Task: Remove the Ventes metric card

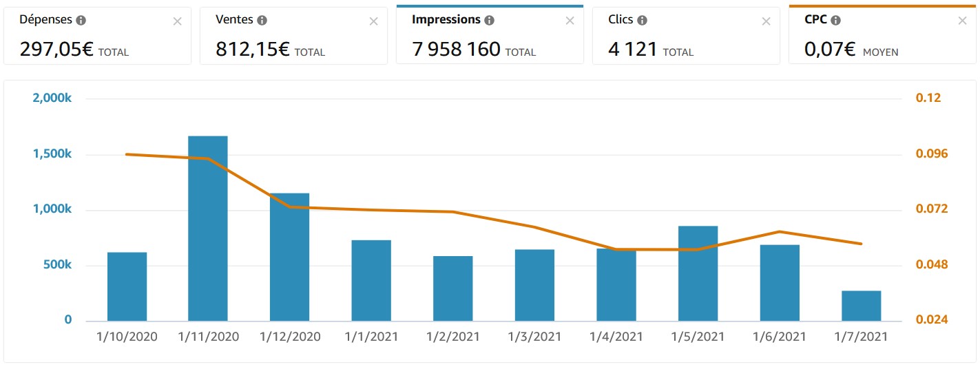Action: 373,21
